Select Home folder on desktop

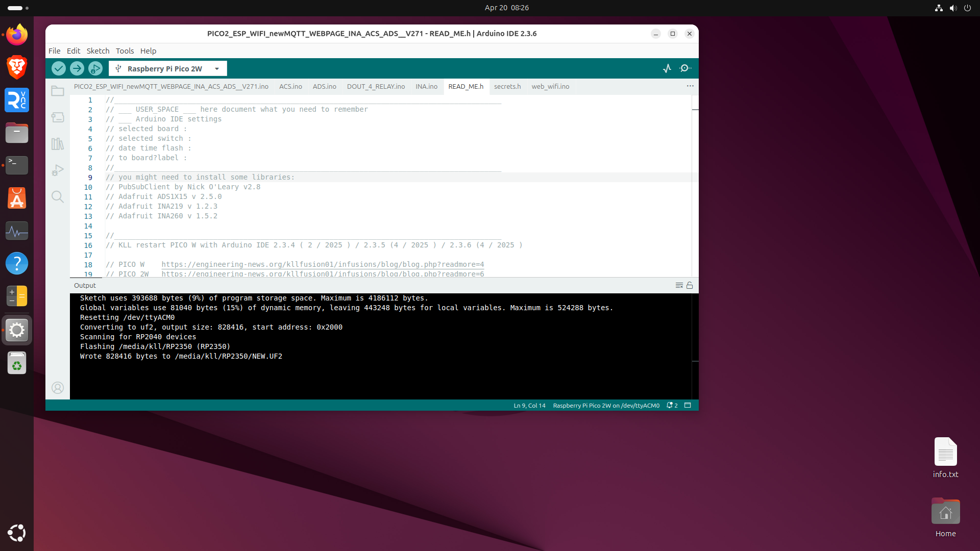tap(945, 517)
